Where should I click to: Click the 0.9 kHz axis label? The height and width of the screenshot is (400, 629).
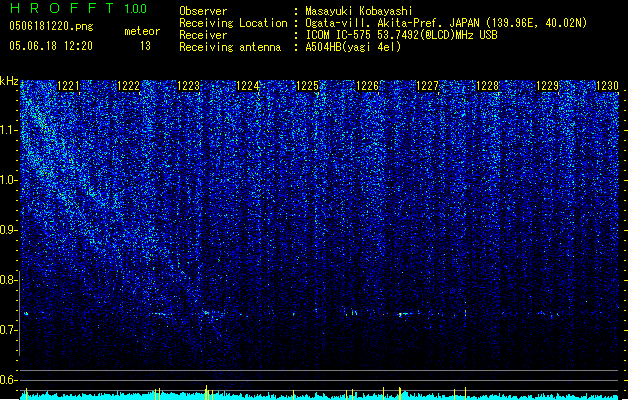tap(9, 230)
